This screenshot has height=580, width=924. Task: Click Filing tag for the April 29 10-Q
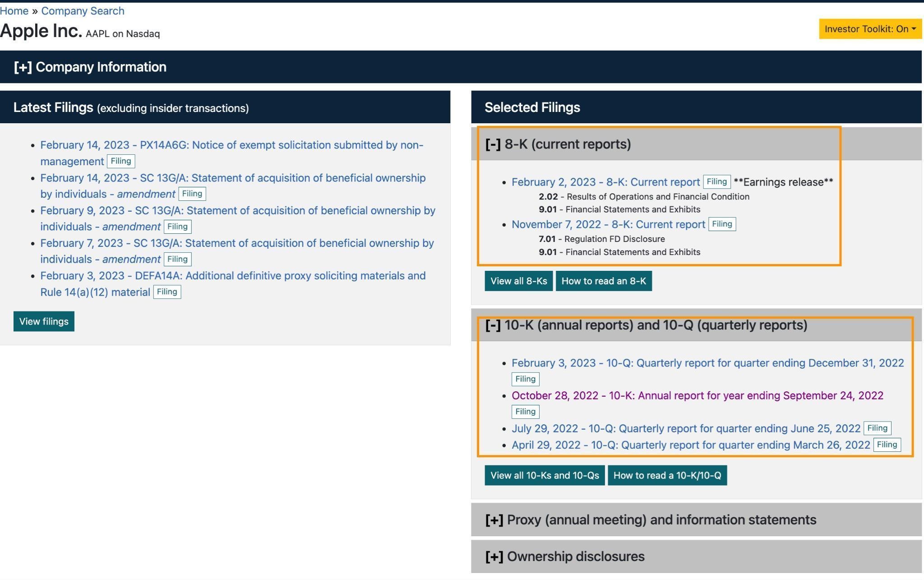point(887,445)
